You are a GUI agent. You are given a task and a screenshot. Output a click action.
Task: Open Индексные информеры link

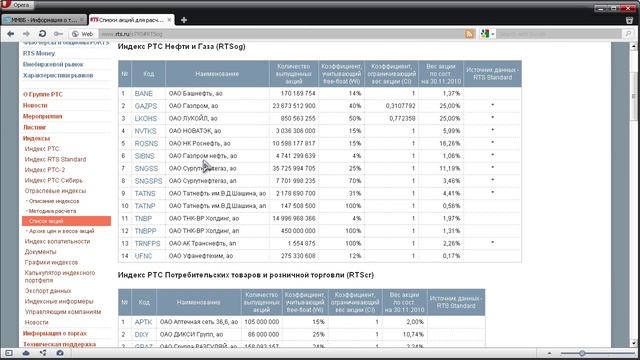(59, 302)
